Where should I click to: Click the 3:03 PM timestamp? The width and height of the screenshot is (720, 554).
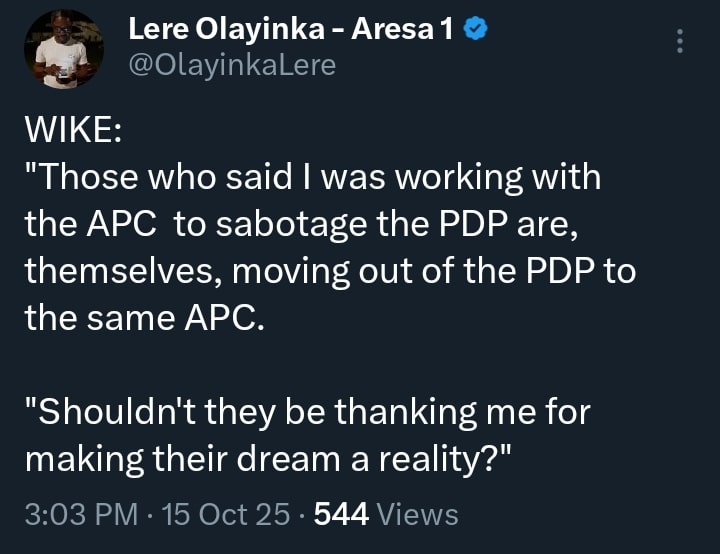(80, 515)
